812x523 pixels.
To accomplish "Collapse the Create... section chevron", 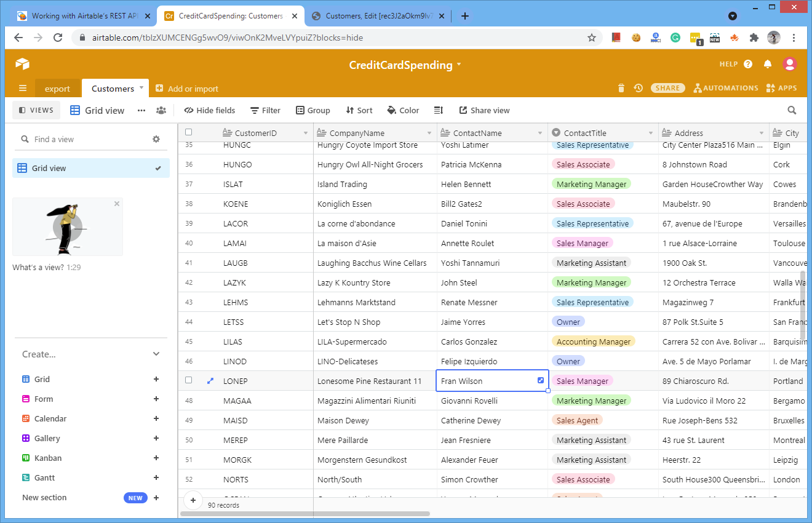I will pos(156,354).
